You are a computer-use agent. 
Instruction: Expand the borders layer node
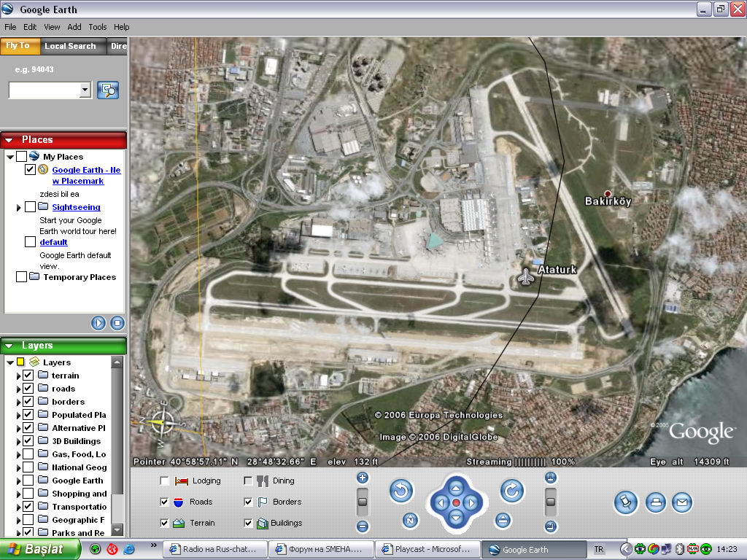(18, 402)
